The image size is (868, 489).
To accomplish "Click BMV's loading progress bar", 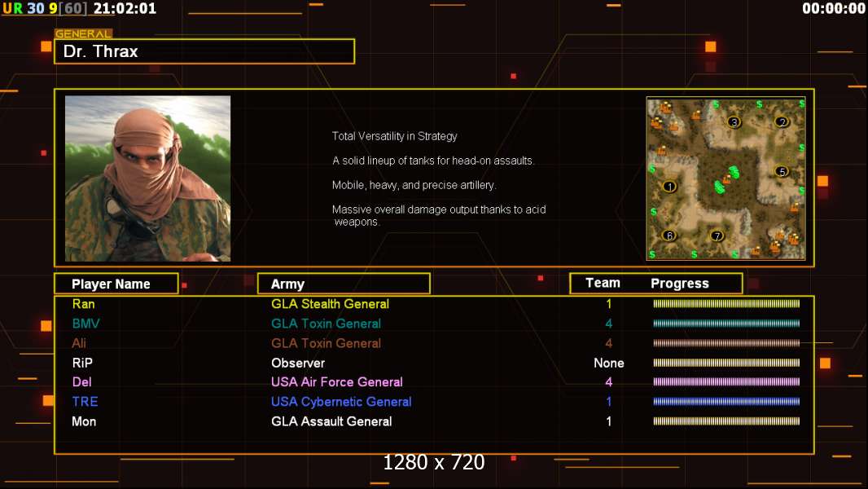I will click(726, 324).
